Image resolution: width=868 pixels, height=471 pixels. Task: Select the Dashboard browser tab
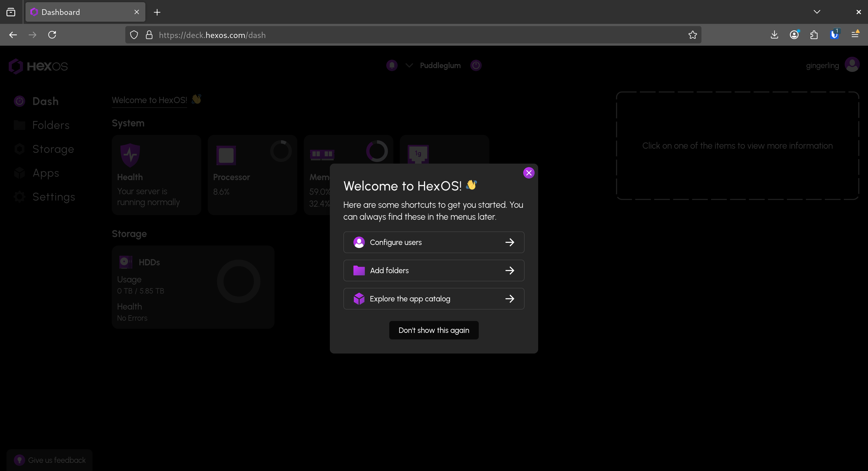[x=85, y=12]
